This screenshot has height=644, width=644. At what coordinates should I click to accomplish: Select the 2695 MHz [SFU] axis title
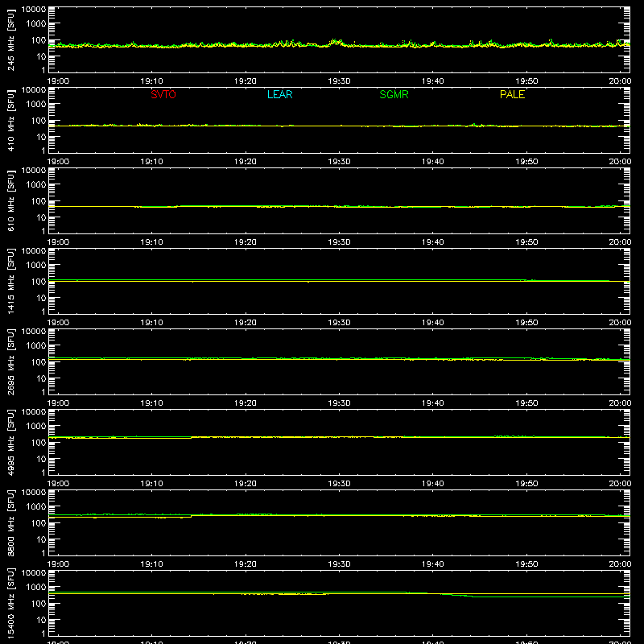10,361
